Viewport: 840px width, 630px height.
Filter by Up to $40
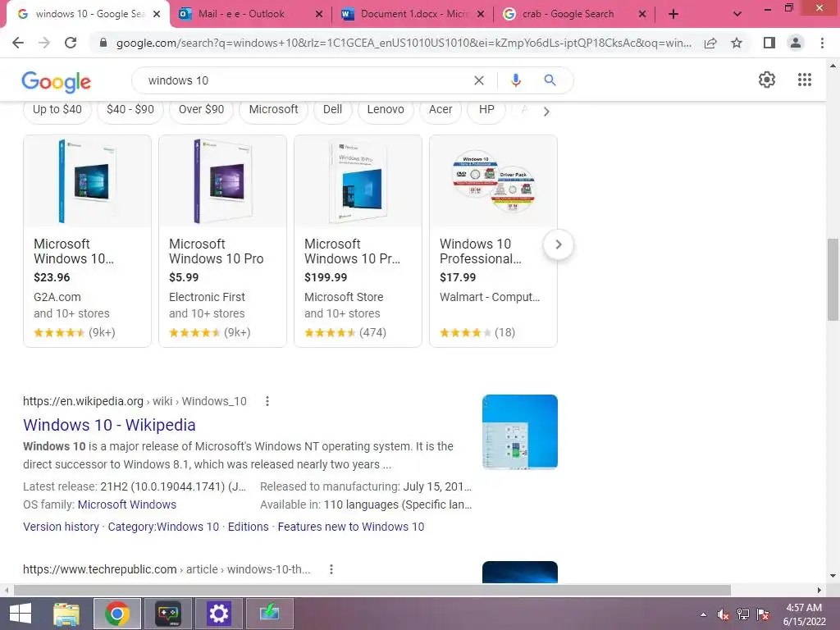pos(57,110)
